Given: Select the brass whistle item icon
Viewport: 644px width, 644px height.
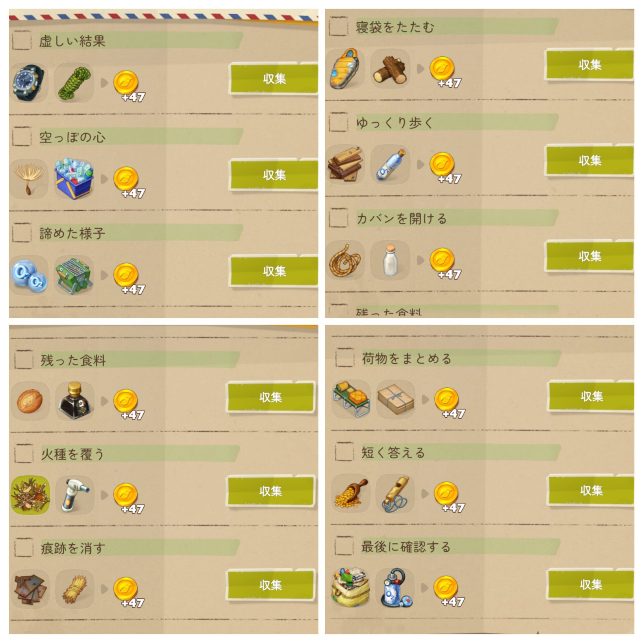Looking at the screenshot, I should pyautogui.click(x=396, y=493).
